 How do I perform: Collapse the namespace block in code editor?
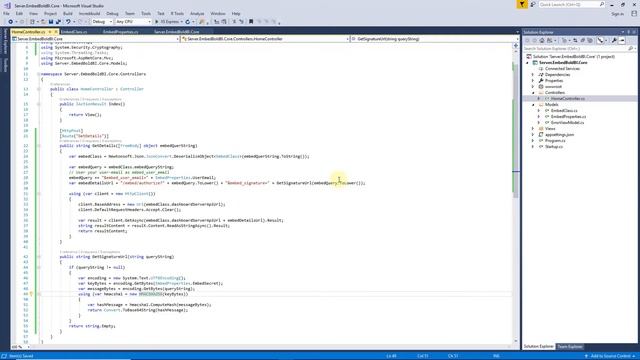click(x=39, y=74)
